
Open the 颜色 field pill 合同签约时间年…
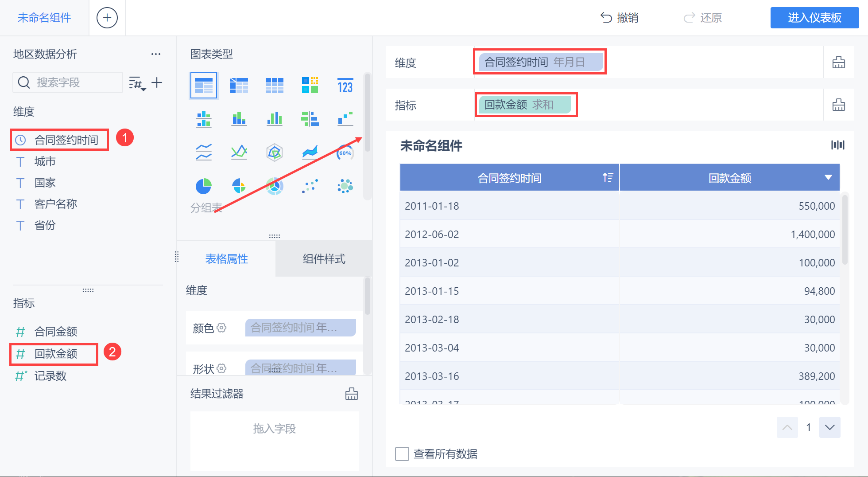tap(301, 328)
